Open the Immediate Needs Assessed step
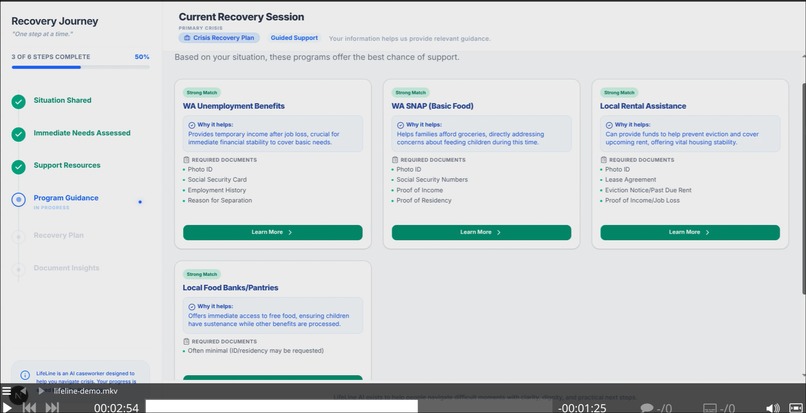 82,133
